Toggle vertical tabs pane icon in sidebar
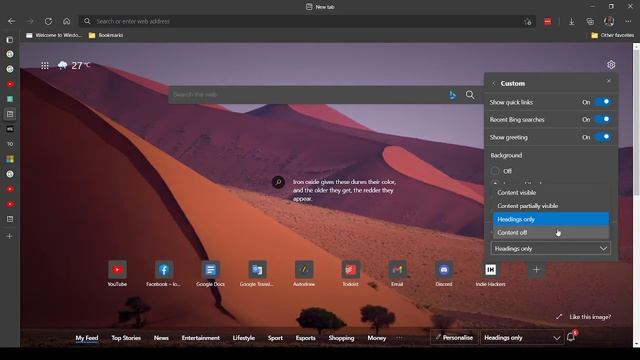This screenshot has height=360, width=640. tap(10, 40)
